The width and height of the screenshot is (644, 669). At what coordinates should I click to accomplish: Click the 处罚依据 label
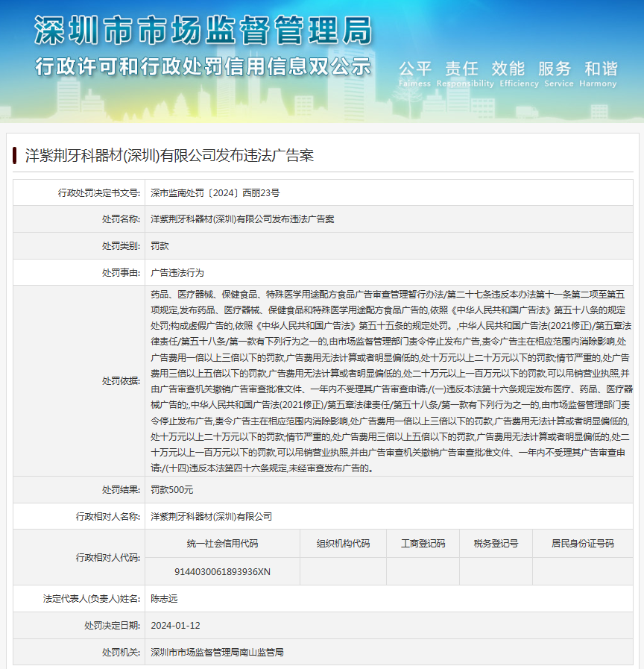coord(121,381)
